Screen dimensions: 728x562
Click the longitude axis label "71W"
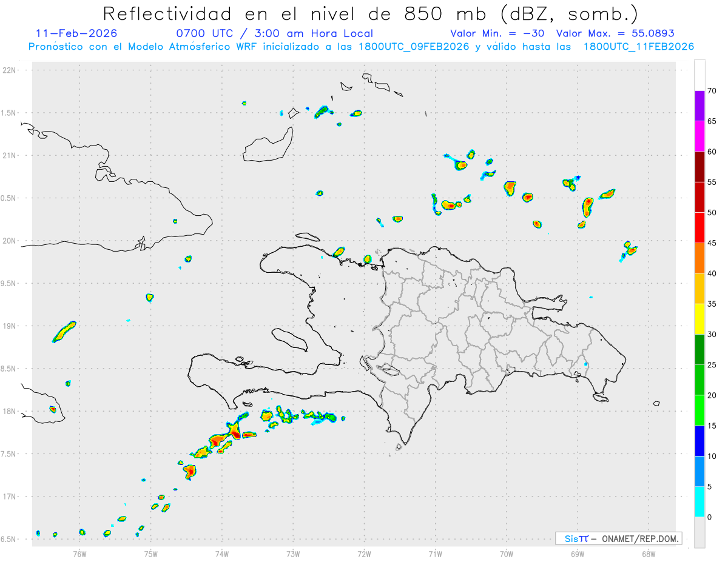pyautogui.click(x=435, y=554)
